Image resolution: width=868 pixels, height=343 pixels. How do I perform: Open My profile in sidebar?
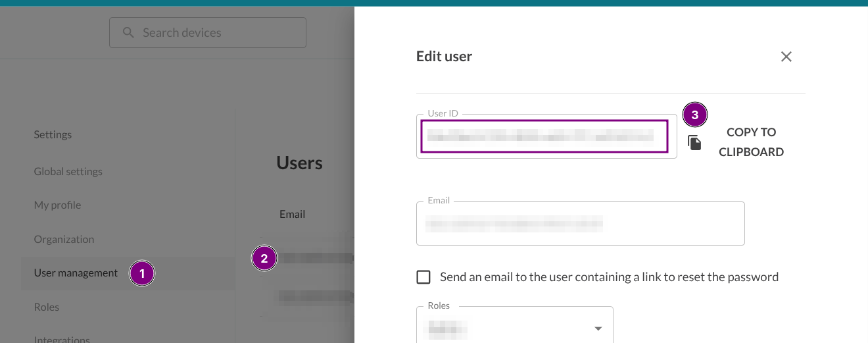click(x=57, y=205)
